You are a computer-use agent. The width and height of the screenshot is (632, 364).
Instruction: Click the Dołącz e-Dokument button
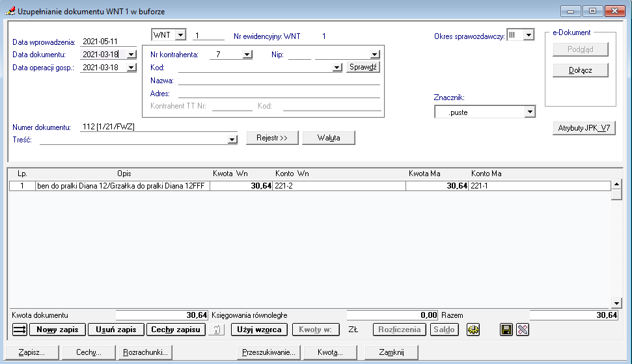580,70
